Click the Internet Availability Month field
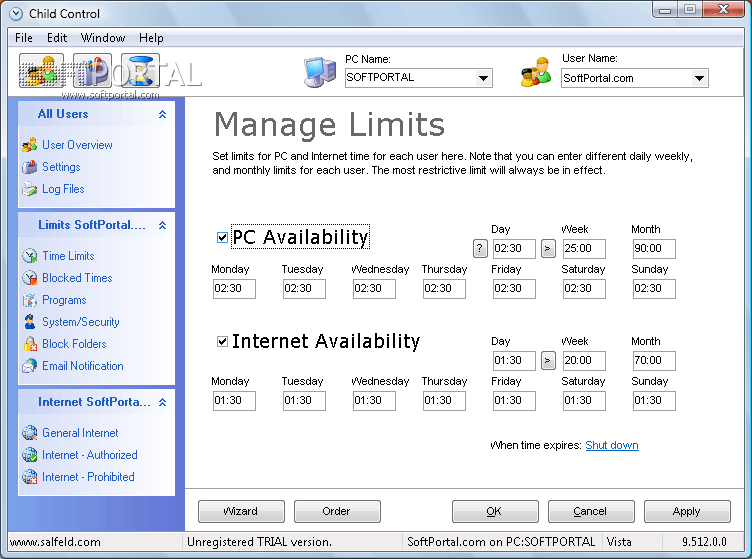The image size is (752, 559). [654, 361]
